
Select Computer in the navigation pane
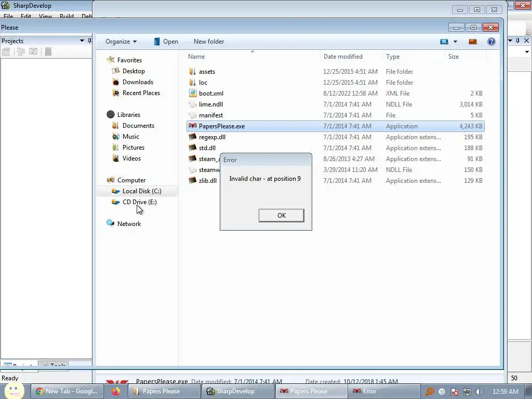(x=131, y=180)
